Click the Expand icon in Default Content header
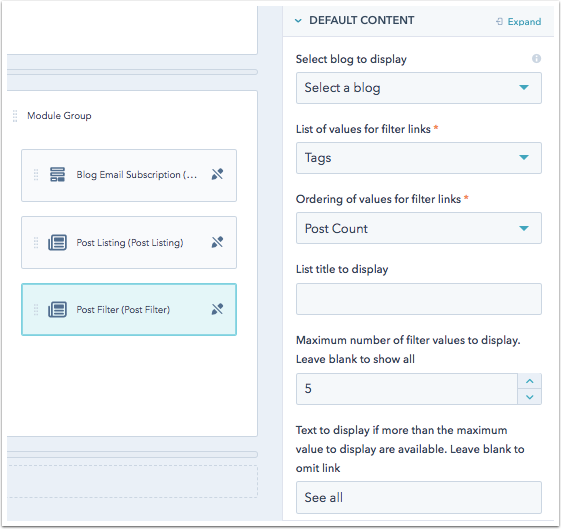 (x=499, y=22)
